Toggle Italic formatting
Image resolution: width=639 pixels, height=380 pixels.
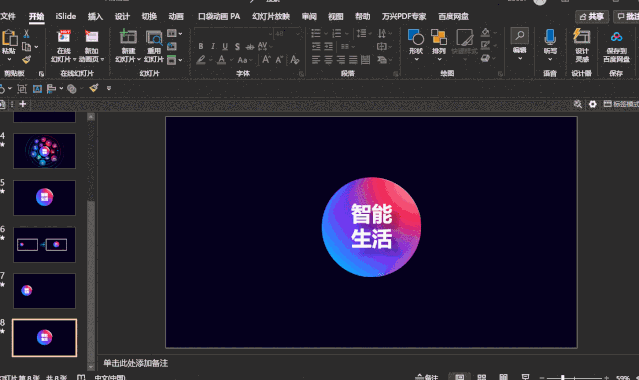pos(213,47)
